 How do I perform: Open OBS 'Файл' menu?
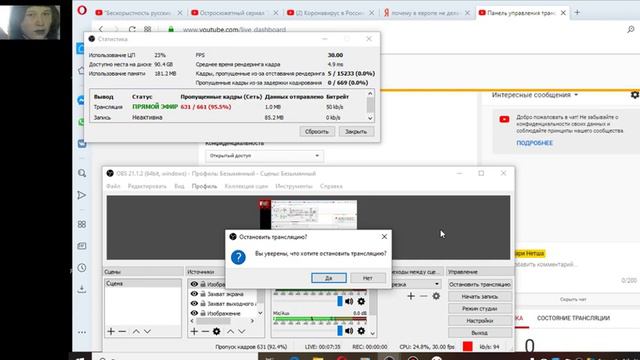[113, 186]
